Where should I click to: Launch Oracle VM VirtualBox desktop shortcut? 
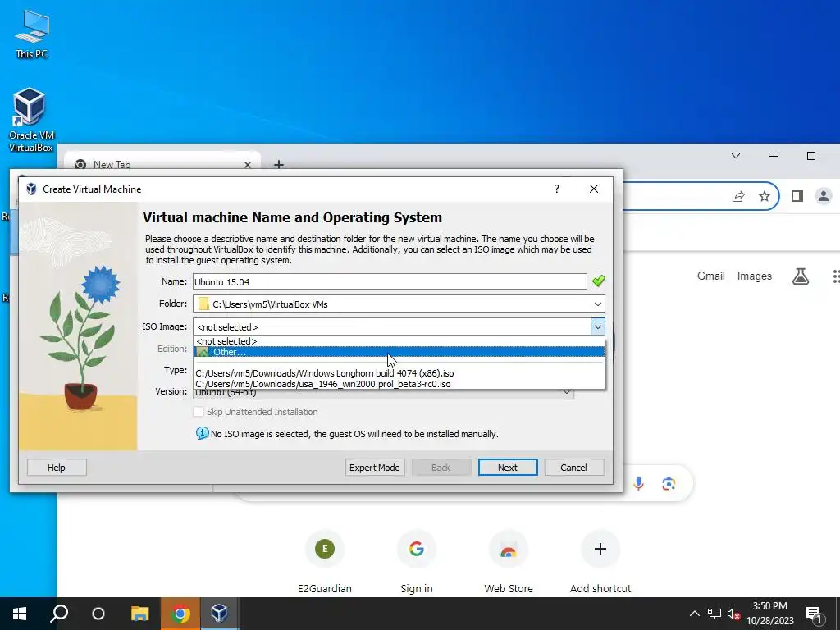point(30,119)
